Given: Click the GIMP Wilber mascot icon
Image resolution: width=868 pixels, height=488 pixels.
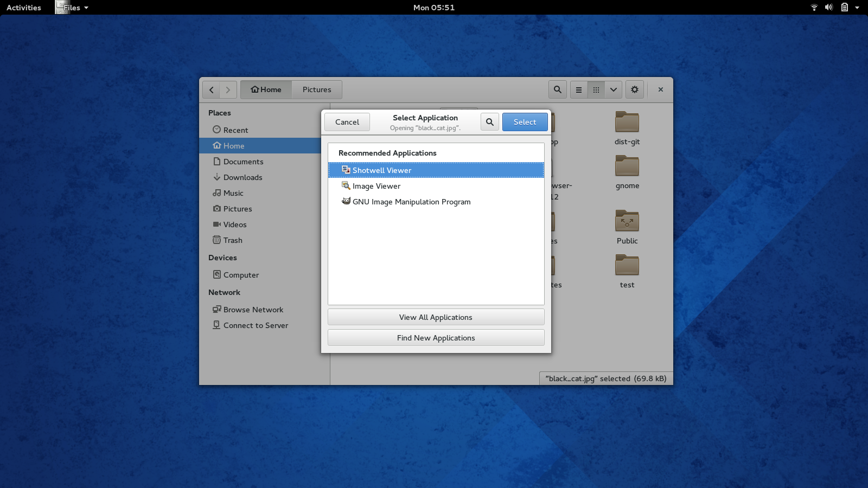Looking at the screenshot, I should (x=346, y=201).
